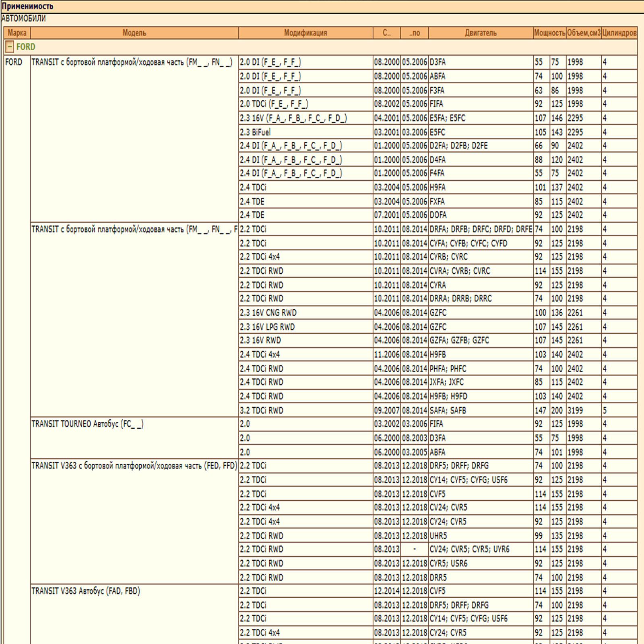Click the Модификация column header
This screenshot has width=644, height=644.
tap(305, 33)
